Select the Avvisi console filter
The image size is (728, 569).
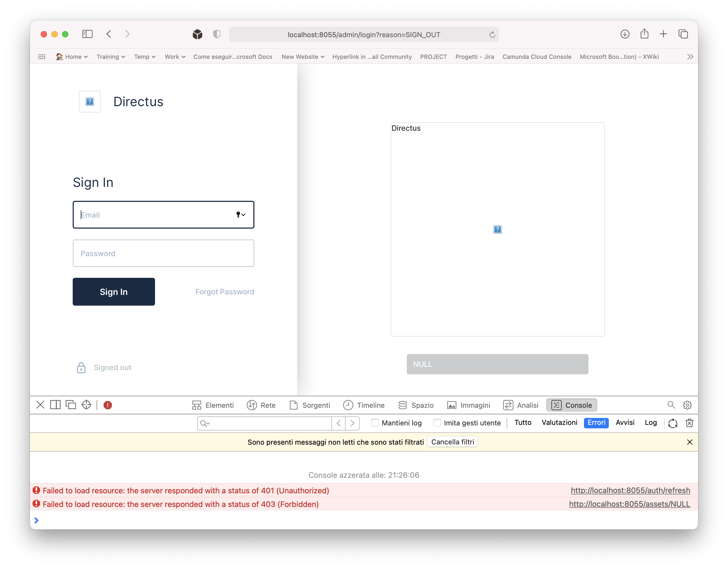pos(625,422)
